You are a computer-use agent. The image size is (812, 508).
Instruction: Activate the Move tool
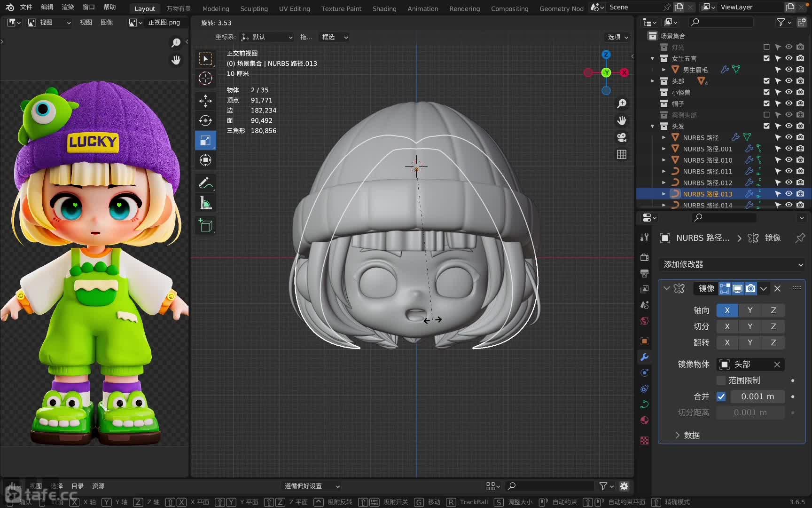click(x=205, y=101)
